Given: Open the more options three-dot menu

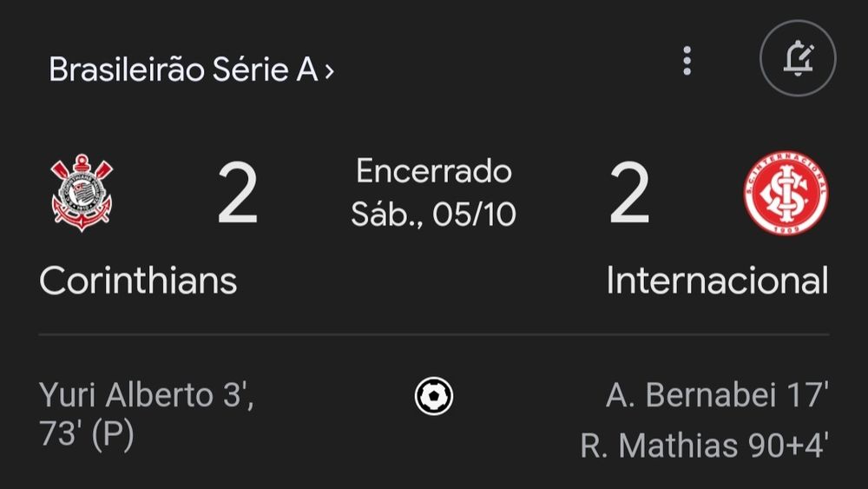Looking at the screenshot, I should click(687, 61).
